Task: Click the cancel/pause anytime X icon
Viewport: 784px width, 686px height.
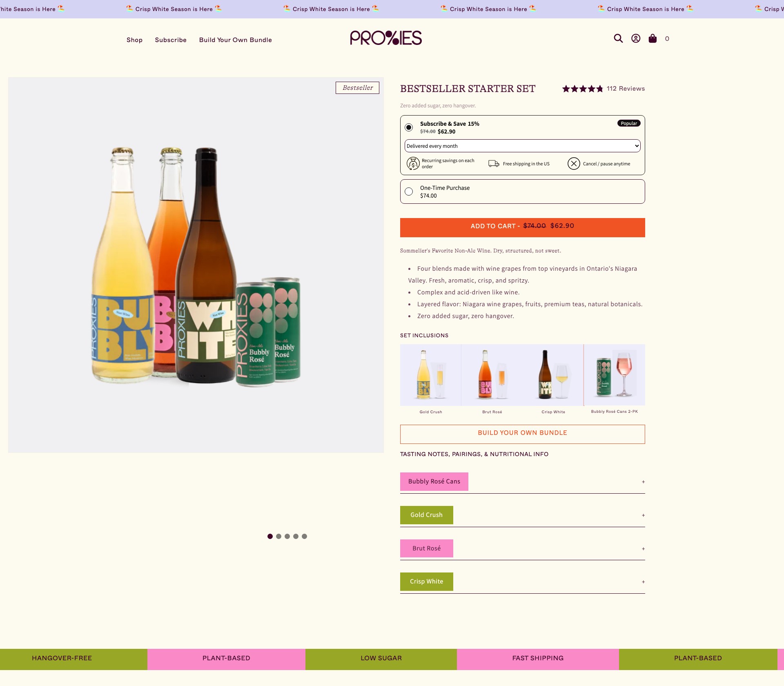Action: click(574, 164)
